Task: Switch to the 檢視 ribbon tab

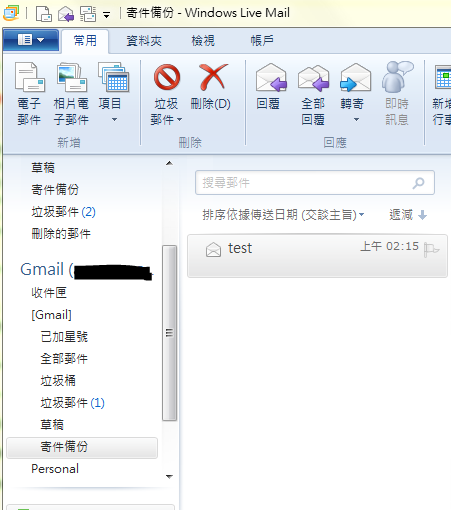Action: pos(203,41)
